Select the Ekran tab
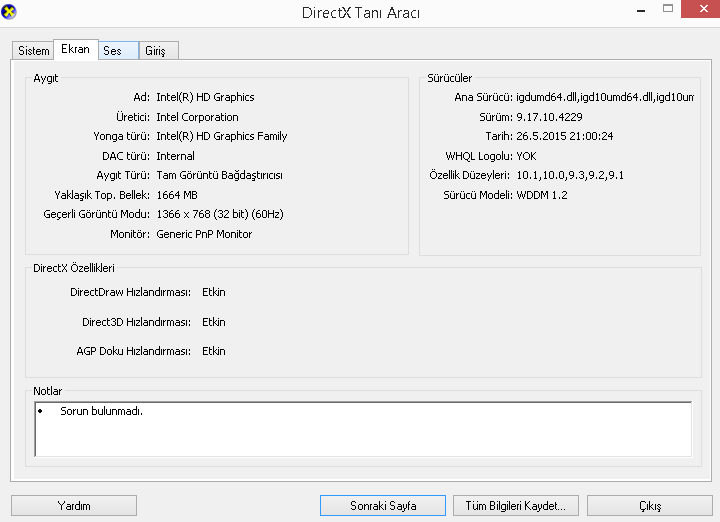Viewport: 720px width, 522px height. [x=76, y=49]
